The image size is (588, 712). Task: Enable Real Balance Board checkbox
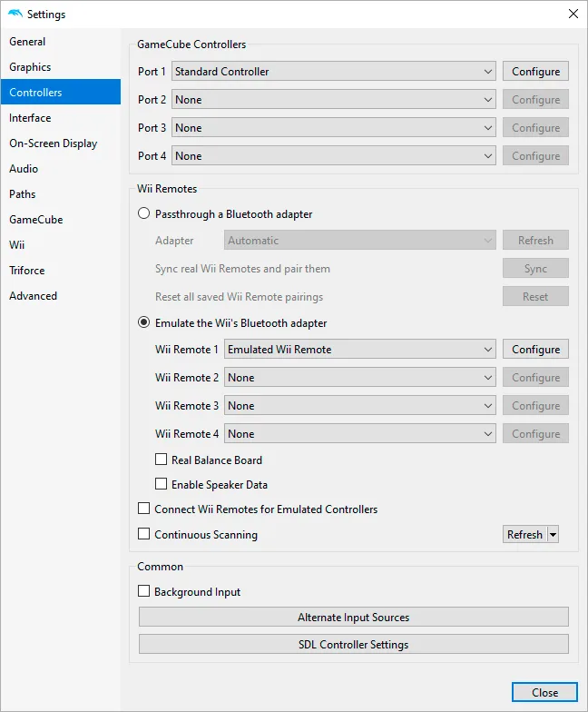162,460
